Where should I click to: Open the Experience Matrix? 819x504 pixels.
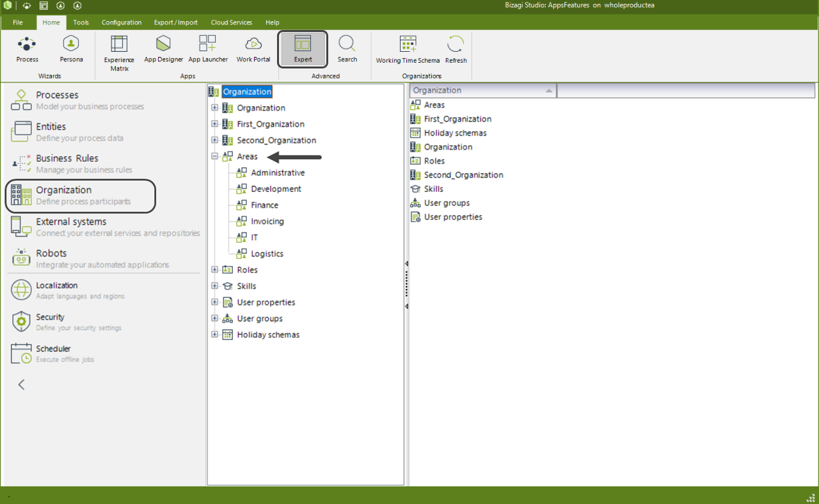click(119, 53)
